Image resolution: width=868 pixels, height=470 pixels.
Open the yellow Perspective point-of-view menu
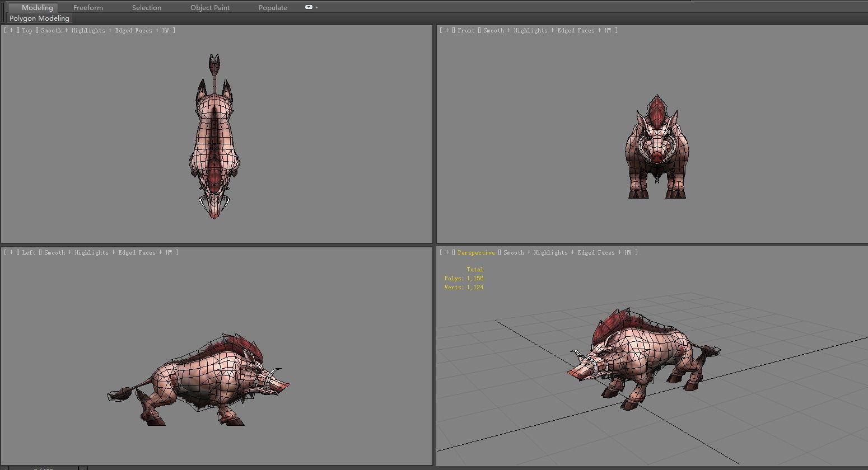(x=476, y=252)
